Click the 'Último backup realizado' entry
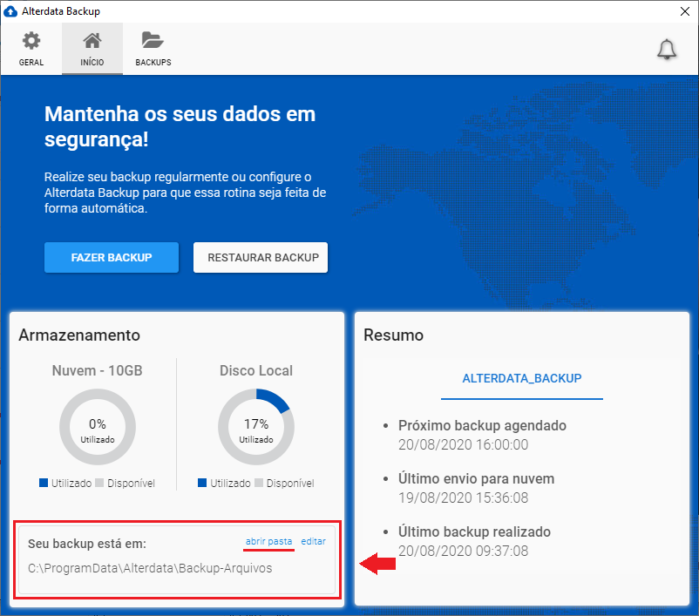This screenshot has width=699, height=616. pyautogui.click(x=474, y=531)
